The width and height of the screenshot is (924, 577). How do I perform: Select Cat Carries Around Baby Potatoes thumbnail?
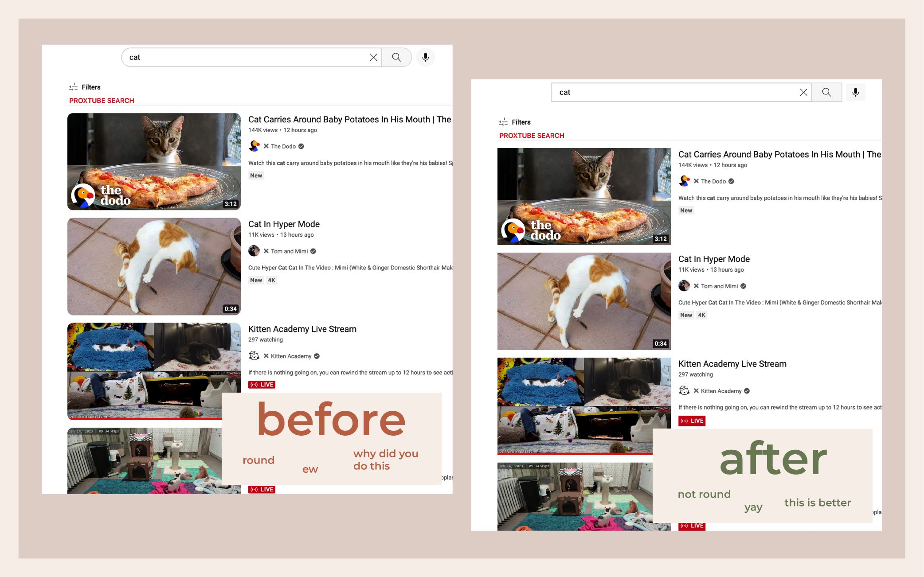click(154, 161)
